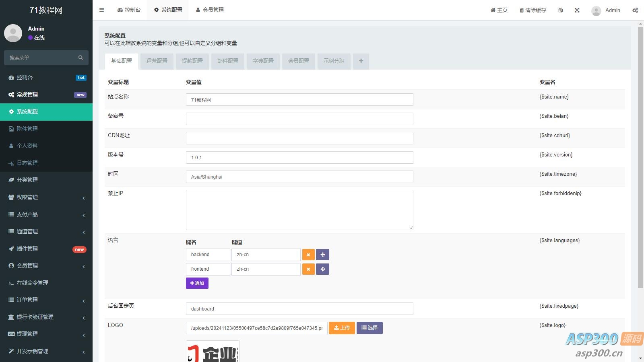The height and width of the screenshot is (362, 644).
Task: Click the language switch icon in header
Action: point(561,10)
